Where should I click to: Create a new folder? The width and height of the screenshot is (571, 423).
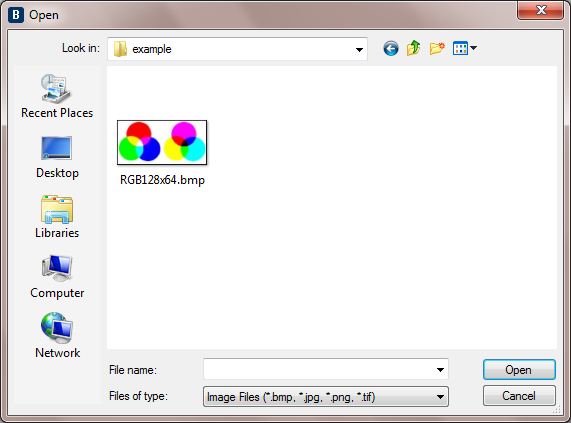coord(437,48)
